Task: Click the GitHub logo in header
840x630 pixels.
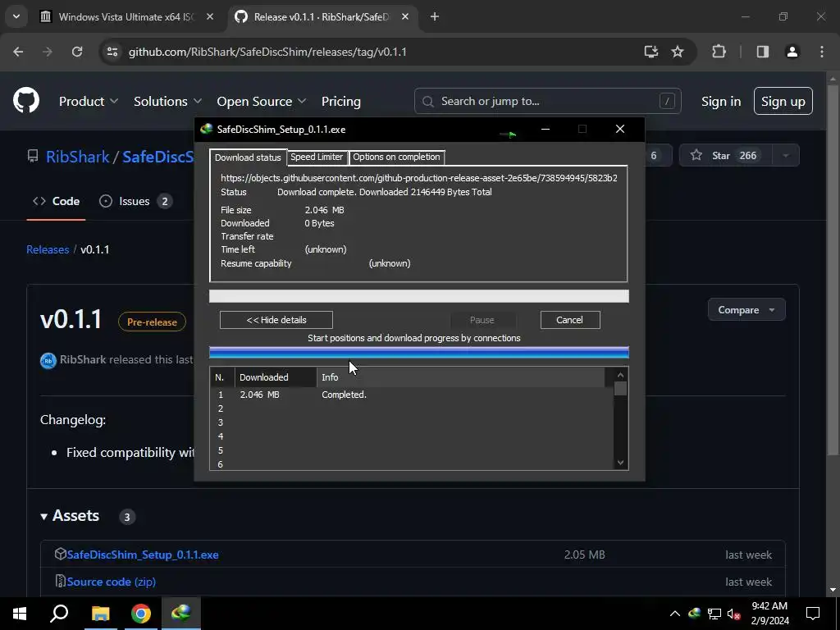Action: [x=26, y=100]
